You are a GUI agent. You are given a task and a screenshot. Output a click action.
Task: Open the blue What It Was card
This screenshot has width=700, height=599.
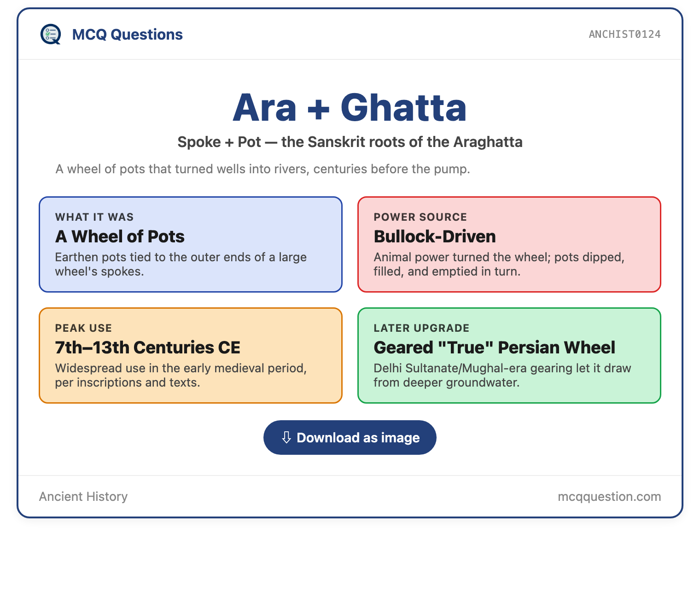click(191, 244)
